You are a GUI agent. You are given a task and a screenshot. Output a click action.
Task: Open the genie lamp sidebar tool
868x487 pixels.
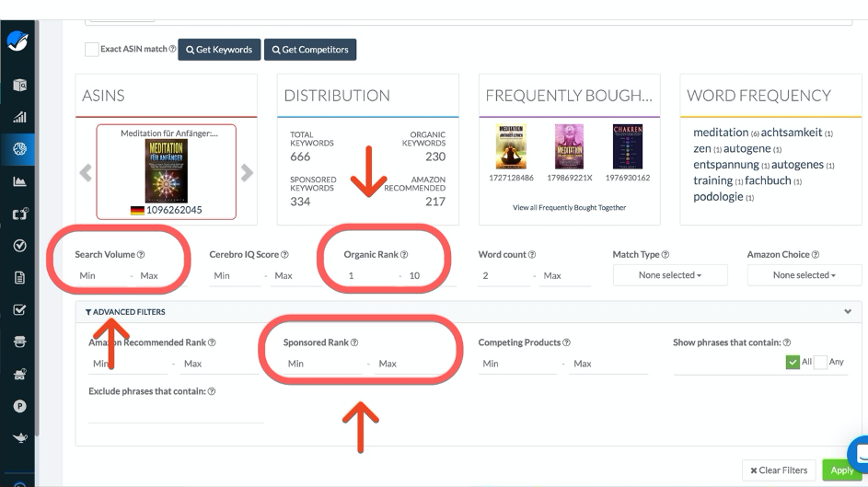(x=19, y=438)
